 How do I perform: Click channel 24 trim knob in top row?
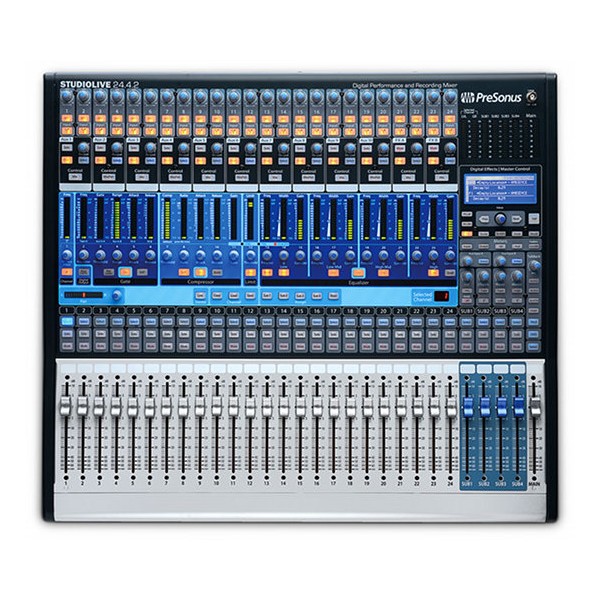point(449,98)
